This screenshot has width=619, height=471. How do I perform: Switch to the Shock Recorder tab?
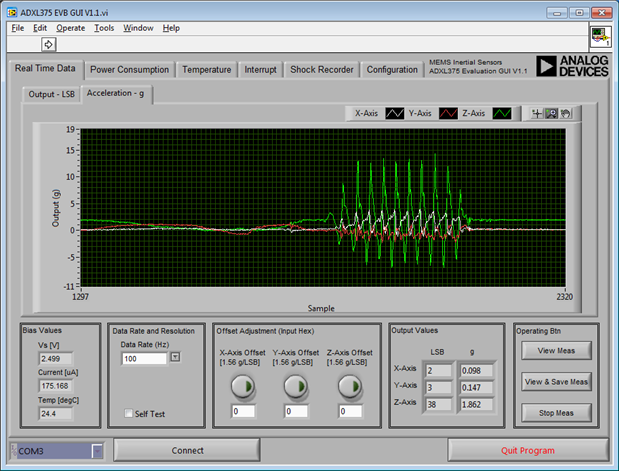(321, 70)
